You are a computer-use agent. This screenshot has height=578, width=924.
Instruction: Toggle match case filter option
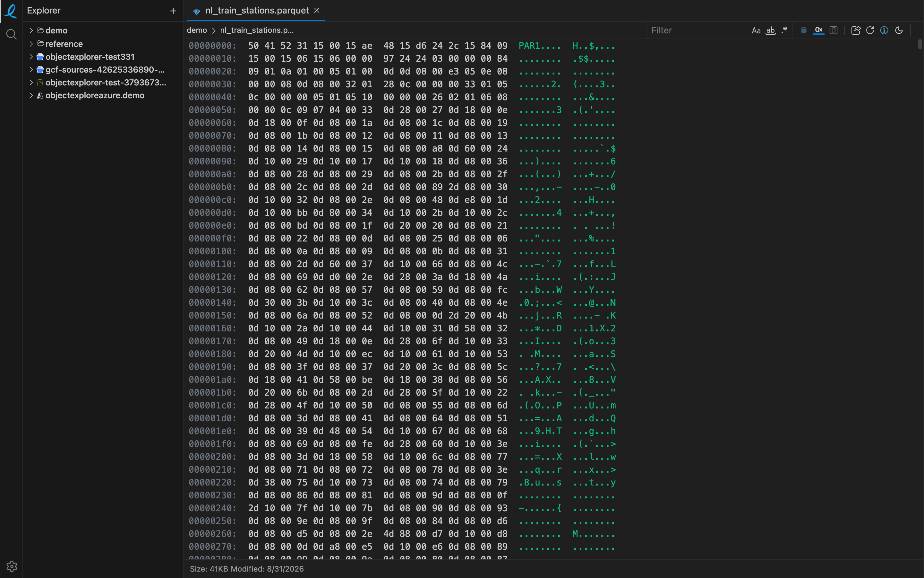pyautogui.click(x=756, y=30)
